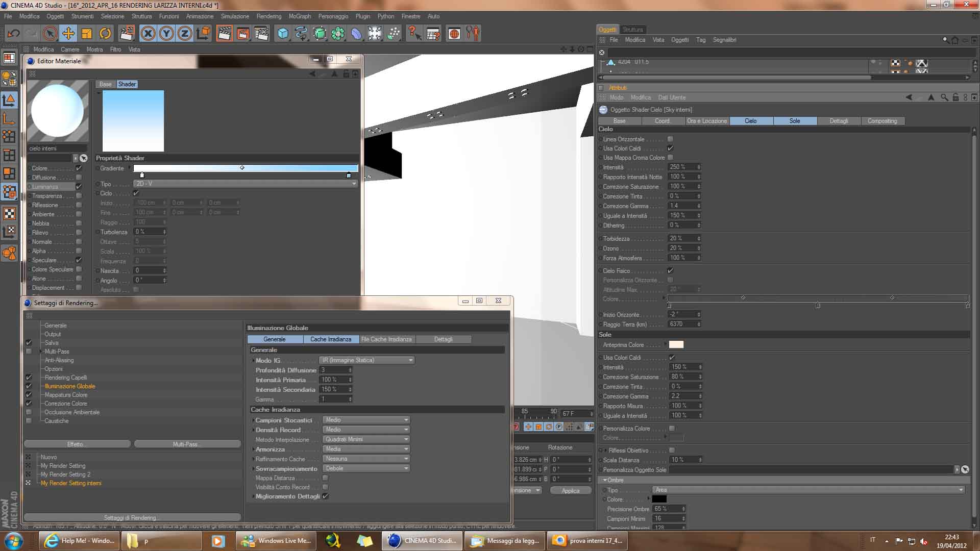This screenshot has width=980, height=551.
Task: Disable Cielo Fisico checkbox
Action: coord(670,270)
